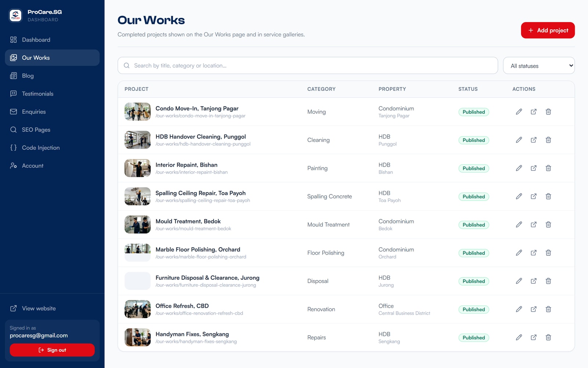Open the All statuses filter dropdown
The image size is (588, 368).
click(x=539, y=66)
